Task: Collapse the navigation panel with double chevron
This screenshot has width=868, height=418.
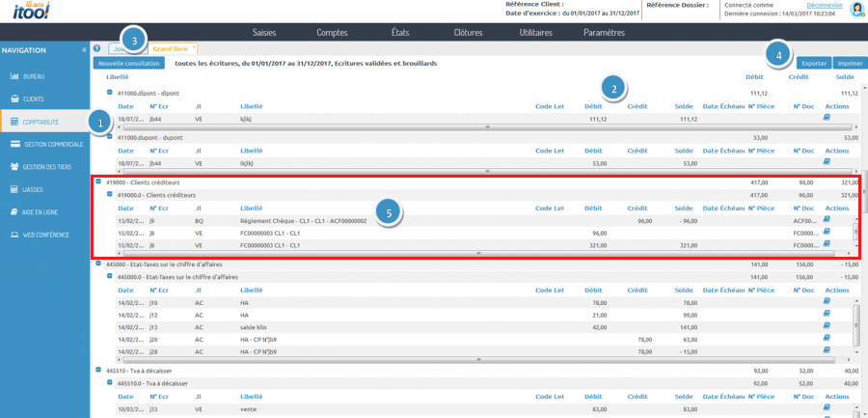Action: (83, 49)
